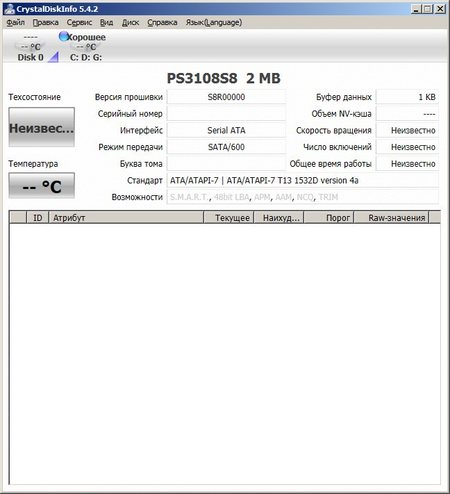Open the Файл menu
This screenshot has width=450, height=494.
click(x=16, y=23)
